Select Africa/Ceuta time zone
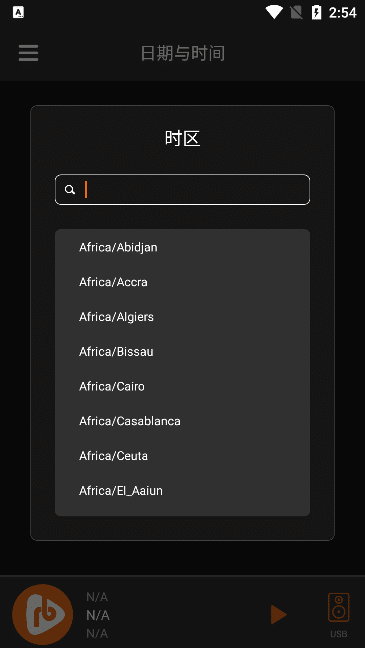365x648 pixels. click(182, 455)
